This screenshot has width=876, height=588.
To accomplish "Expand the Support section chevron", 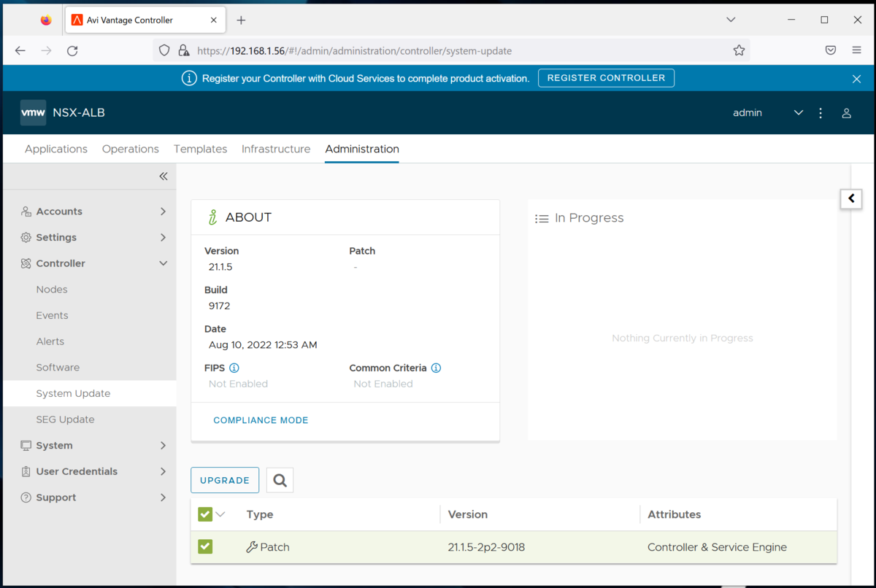I will tap(164, 498).
